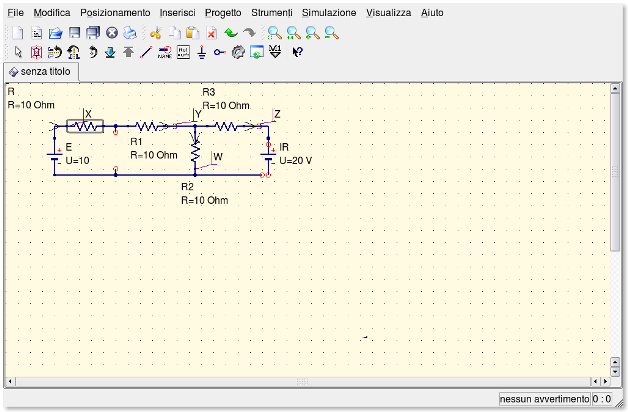
Task: Switch to the 'senza titolo' tab
Action: tap(40, 72)
